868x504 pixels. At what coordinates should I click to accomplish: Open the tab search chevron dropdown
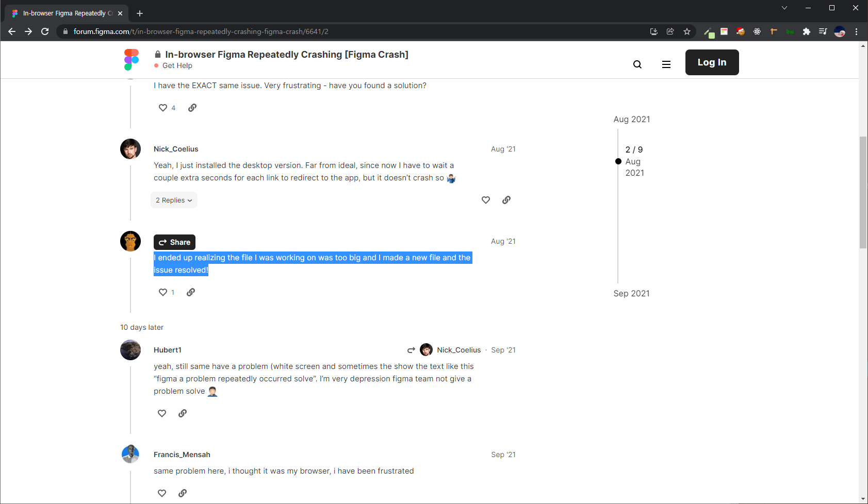click(x=784, y=8)
